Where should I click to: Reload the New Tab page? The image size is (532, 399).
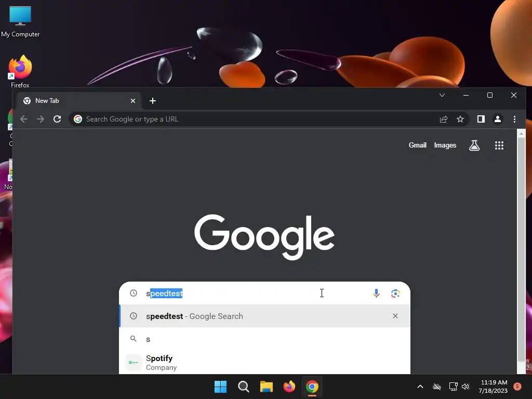click(x=57, y=119)
